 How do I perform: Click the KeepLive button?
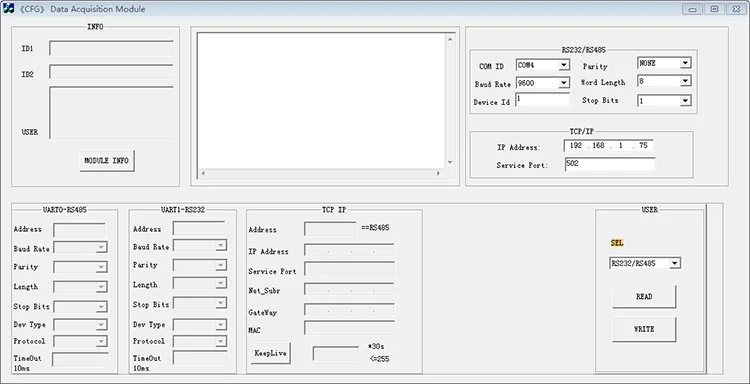click(x=271, y=353)
